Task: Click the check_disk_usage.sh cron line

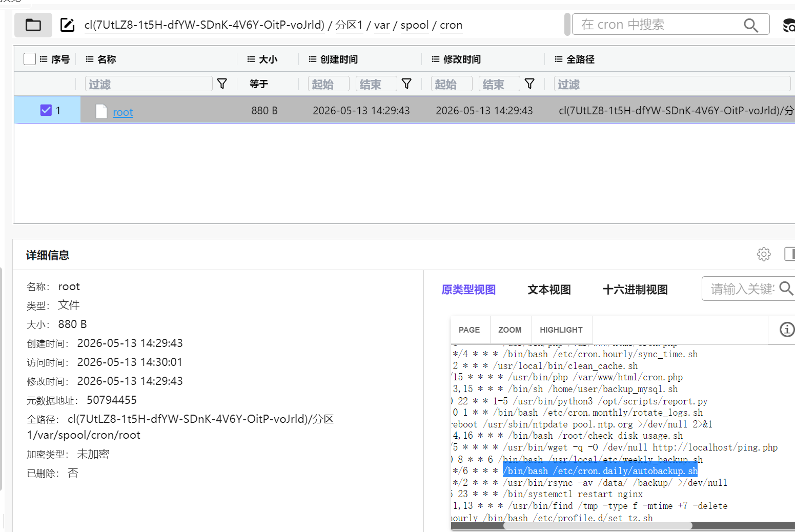Action: [567, 436]
